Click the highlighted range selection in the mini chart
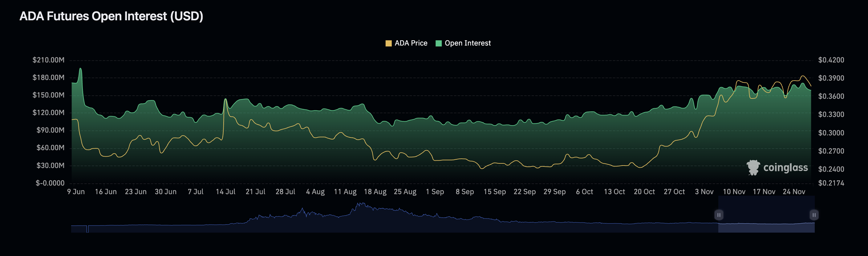Screen dimensions: 868x256 (x=766, y=214)
